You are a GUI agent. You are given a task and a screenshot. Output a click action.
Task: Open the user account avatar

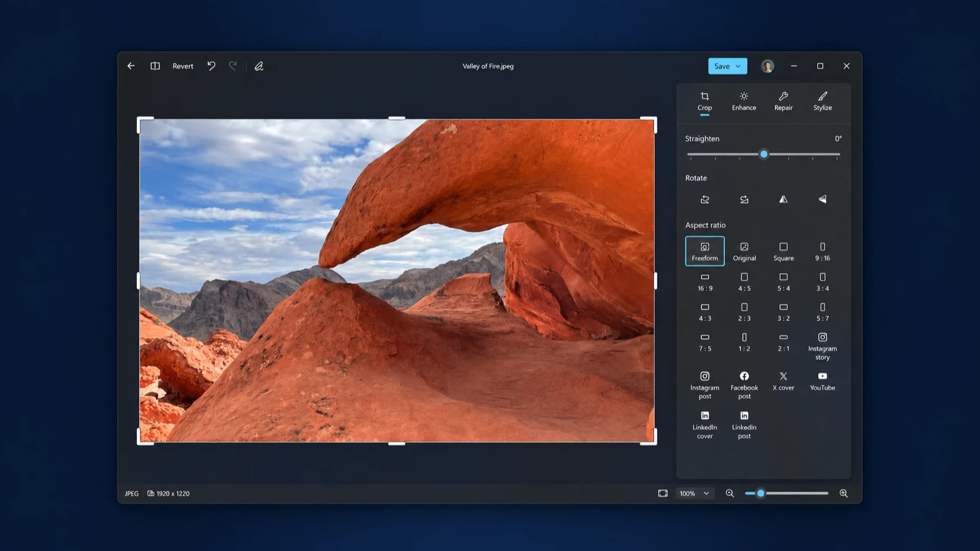coord(767,66)
